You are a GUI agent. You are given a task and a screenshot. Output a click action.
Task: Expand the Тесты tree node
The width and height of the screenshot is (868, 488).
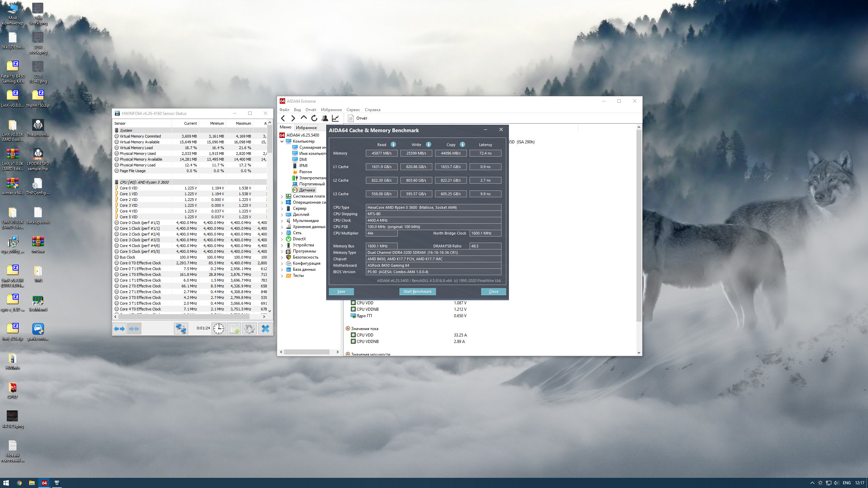(x=282, y=276)
